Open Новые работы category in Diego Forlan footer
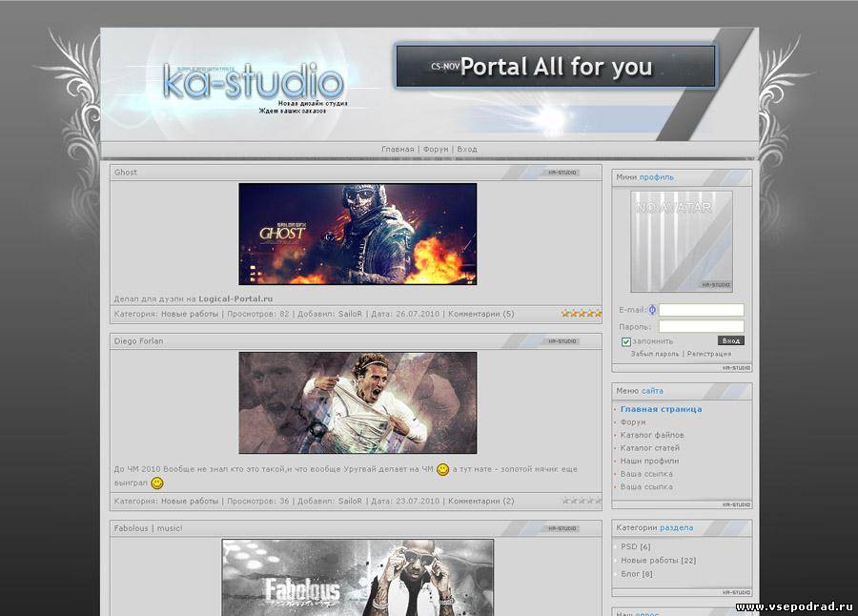 click(x=190, y=501)
